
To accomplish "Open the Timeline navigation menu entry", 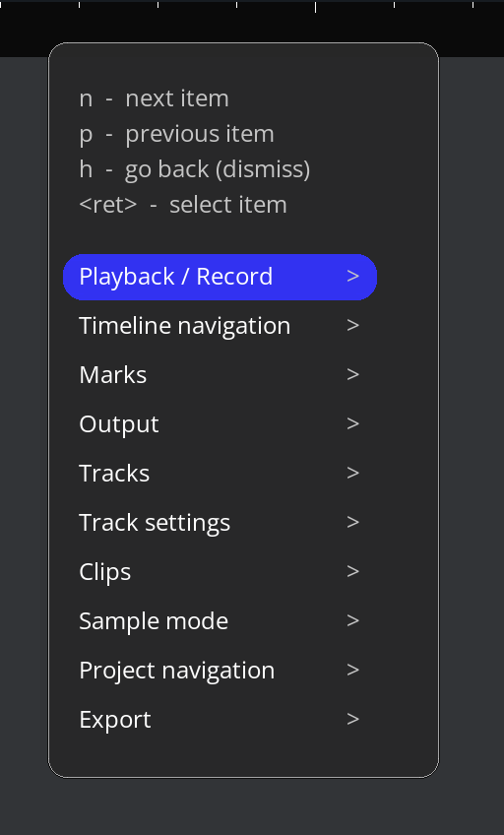I will pyautogui.click(x=220, y=326).
